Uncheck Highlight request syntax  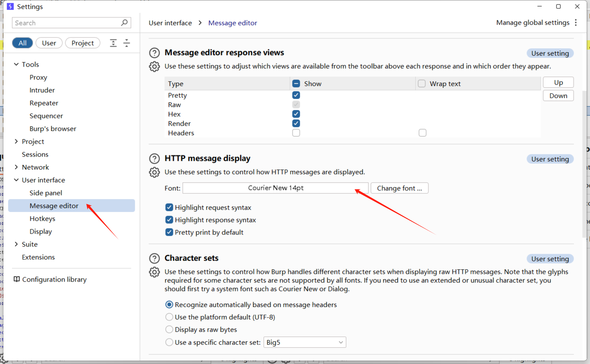169,207
